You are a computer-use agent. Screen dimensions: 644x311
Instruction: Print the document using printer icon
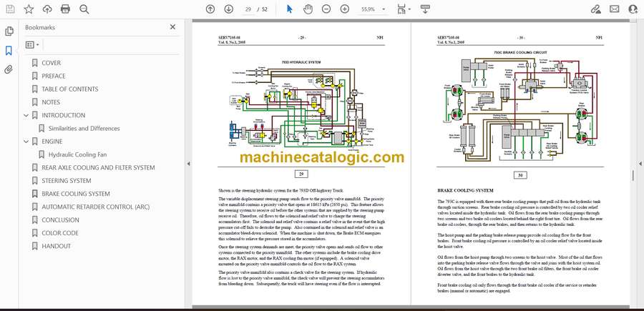(x=66, y=9)
